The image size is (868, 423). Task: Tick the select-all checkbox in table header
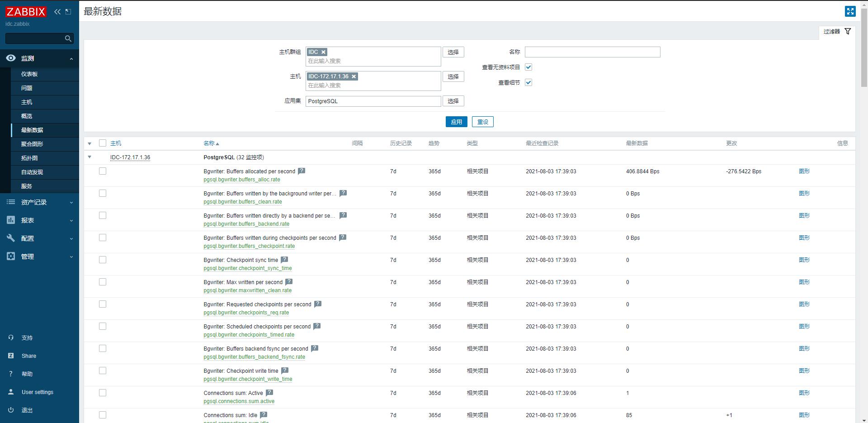[x=103, y=143]
